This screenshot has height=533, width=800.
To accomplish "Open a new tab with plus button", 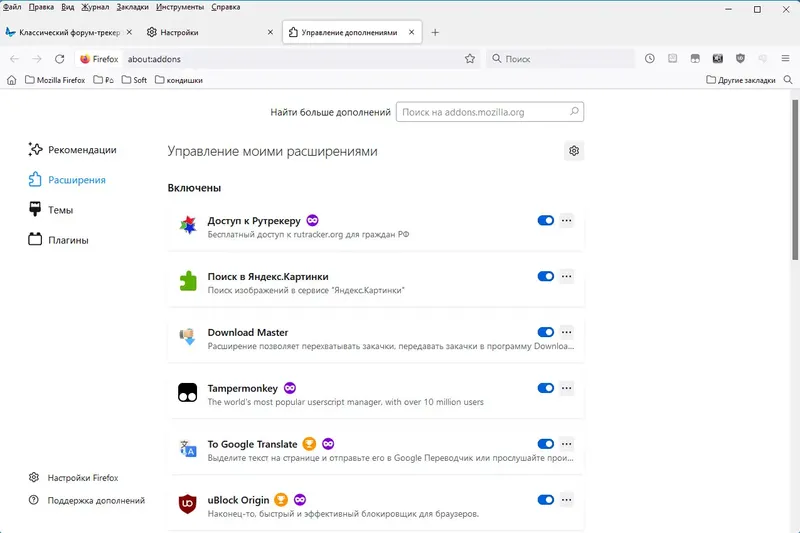I will click(x=435, y=32).
